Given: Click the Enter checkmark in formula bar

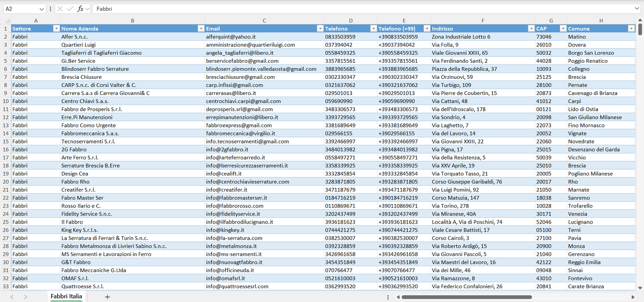Looking at the screenshot, I should (70, 9).
